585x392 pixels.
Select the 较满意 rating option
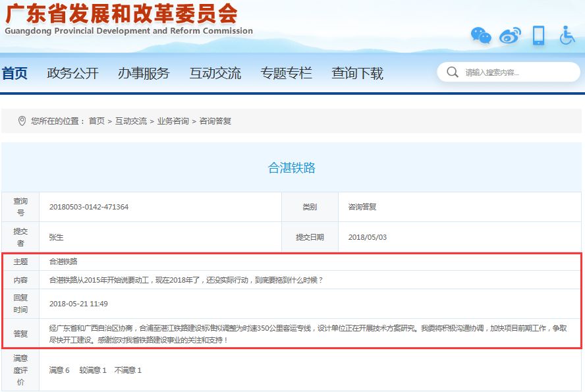tap(93, 370)
